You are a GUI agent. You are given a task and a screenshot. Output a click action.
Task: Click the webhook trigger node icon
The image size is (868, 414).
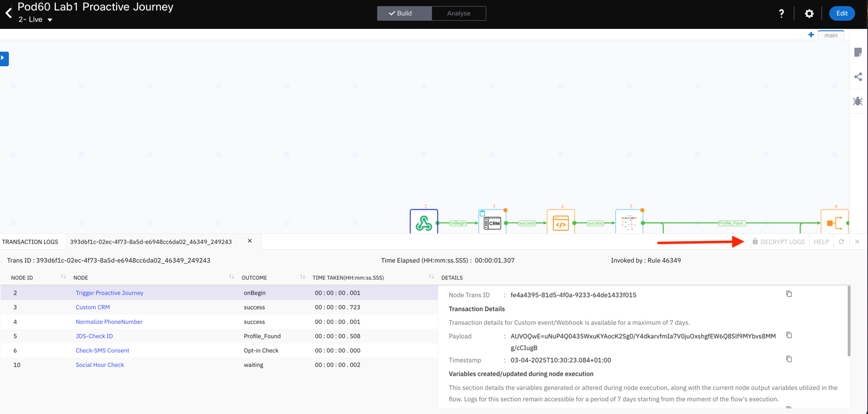click(424, 222)
